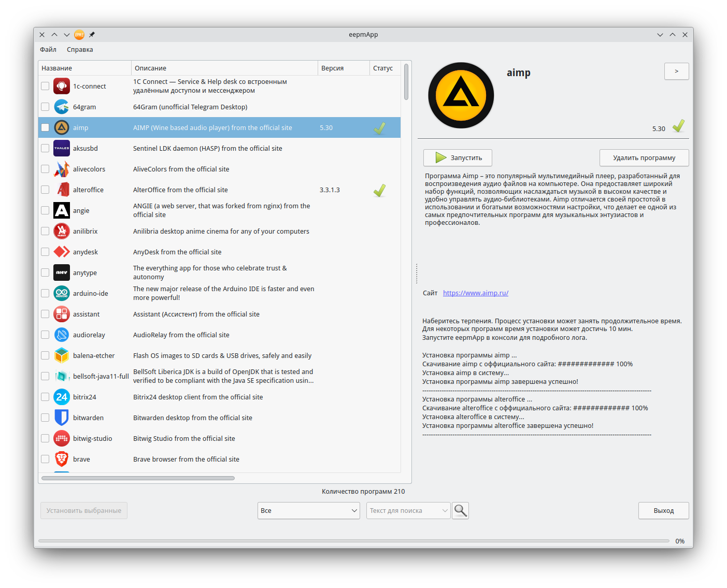Tick the 64gram checkbox

45,107
